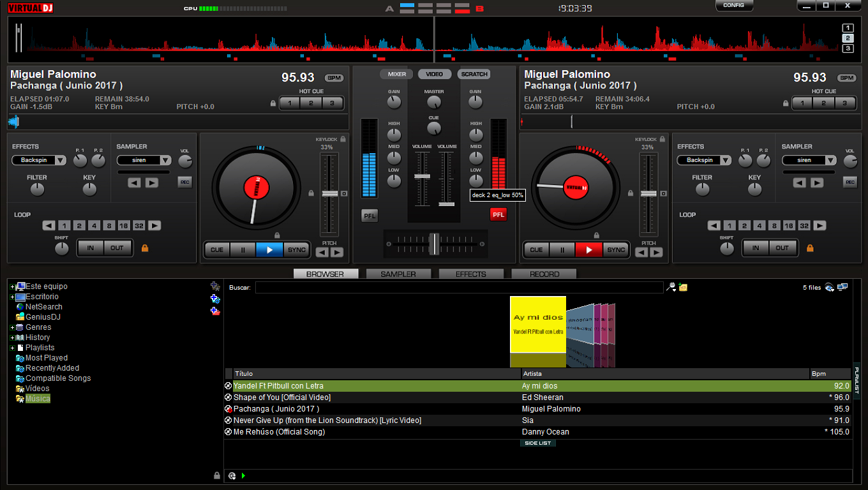
Task: Double the loop length on deck 2
Action: click(x=820, y=225)
